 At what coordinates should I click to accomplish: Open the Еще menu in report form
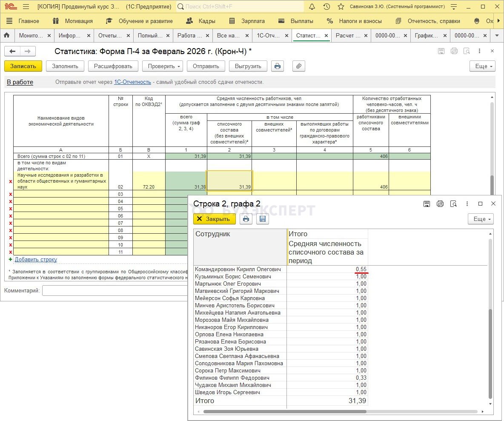click(x=482, y=66)
